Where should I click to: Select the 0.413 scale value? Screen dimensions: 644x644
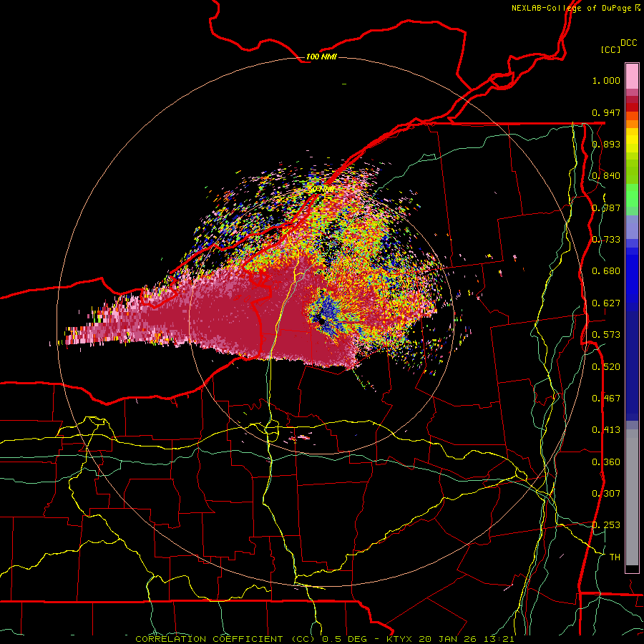pos(606,429)
